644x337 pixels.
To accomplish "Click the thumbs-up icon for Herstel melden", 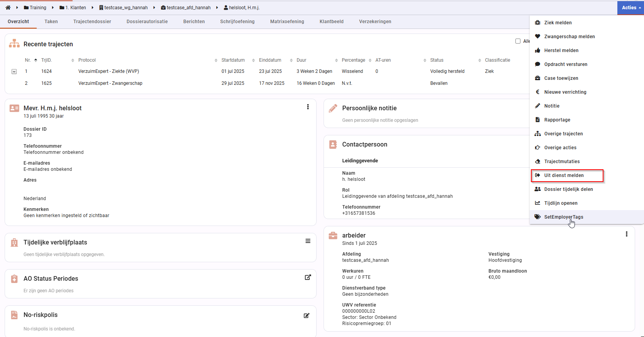I will click(537, 51).
